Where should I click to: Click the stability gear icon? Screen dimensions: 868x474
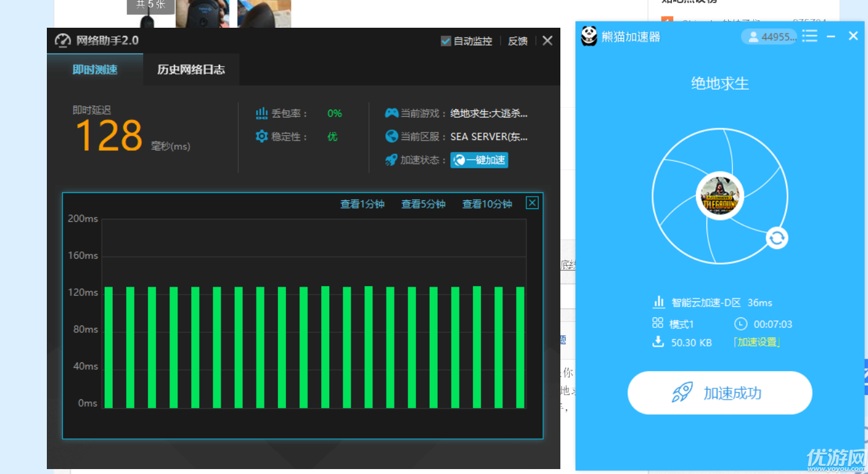tap(261, 136)
